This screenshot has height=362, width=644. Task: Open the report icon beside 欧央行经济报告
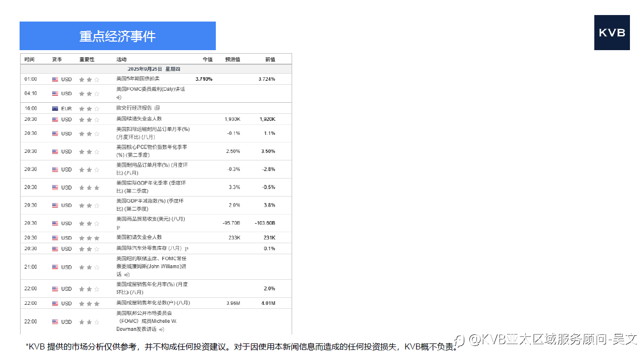pos(157,108)
